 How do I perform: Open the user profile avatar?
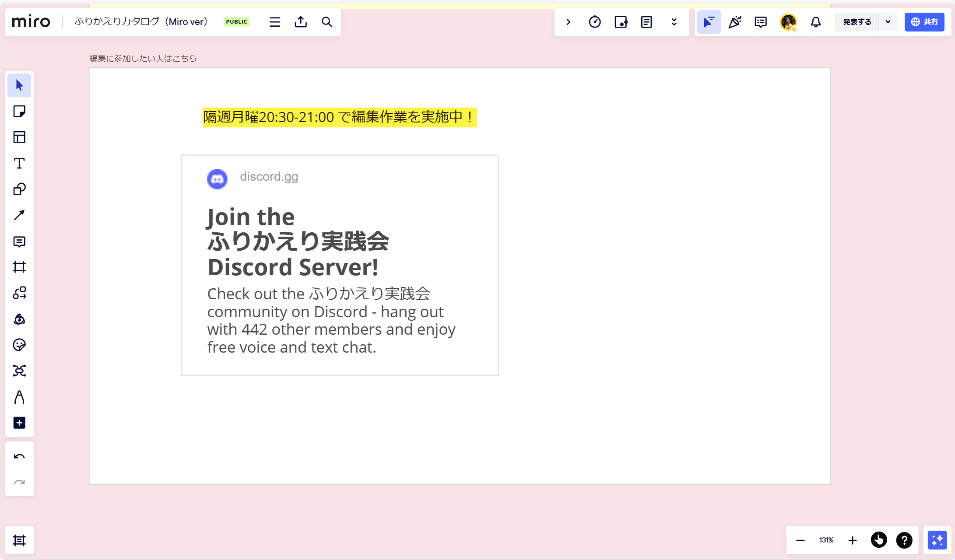pos(788,22)
